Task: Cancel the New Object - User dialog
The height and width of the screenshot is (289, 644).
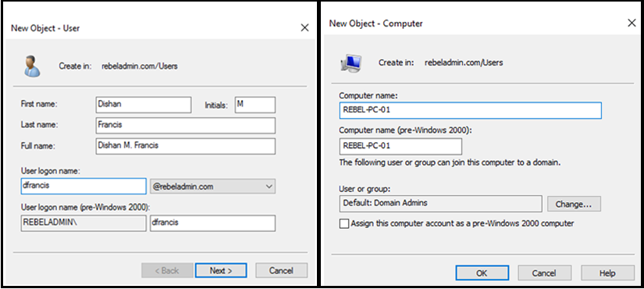Action: point(281,270)
